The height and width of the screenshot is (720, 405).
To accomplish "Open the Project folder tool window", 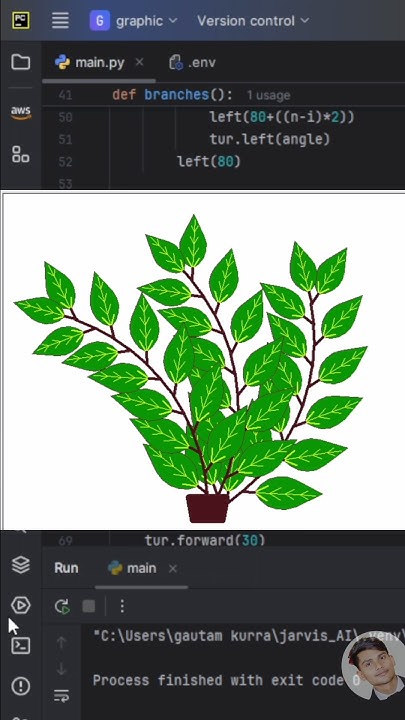I will [21, 62].
